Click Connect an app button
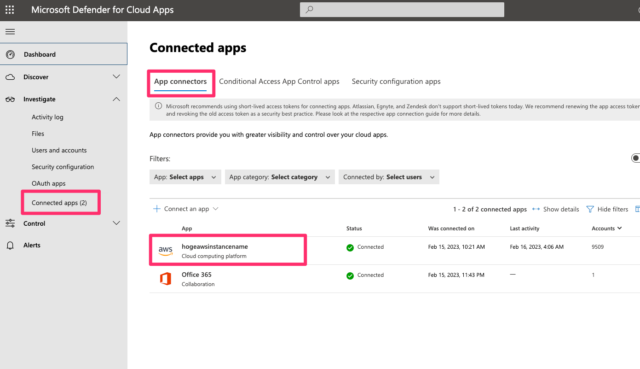640x369 pixels. pos(186,209)
